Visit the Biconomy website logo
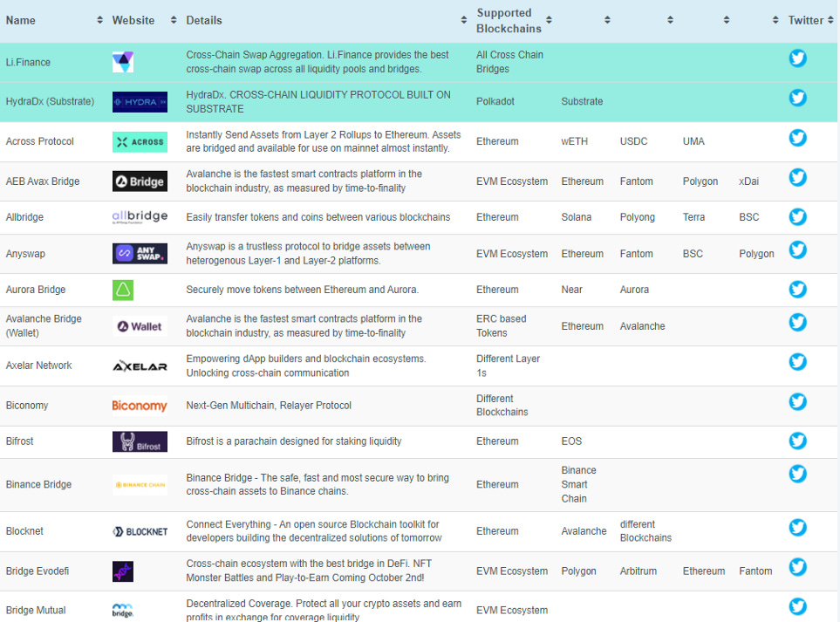The height and width of the screenshot is (622, 840). click(140, 406)
